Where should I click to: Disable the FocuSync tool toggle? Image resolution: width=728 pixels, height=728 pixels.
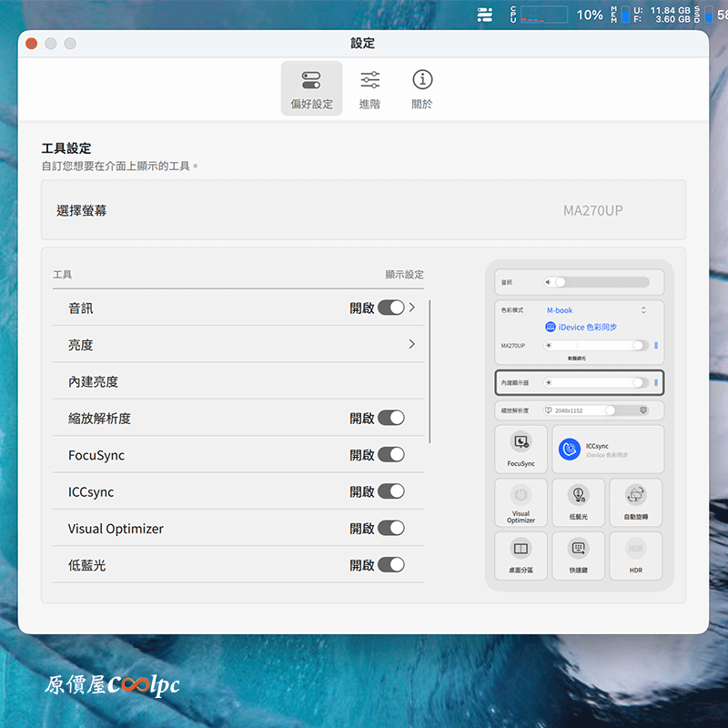(x=391, y=454)
